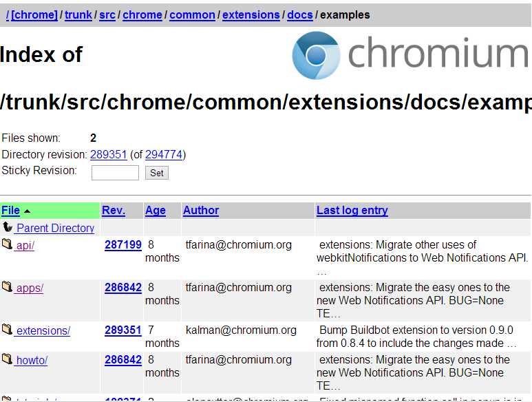The image size is (532, 402).
Task: Select the apps row log entry text
Action: pos(413,300)
